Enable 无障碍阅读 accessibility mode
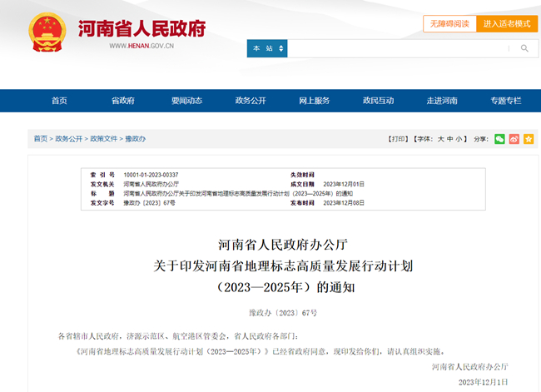The width and height of the screenshot is (541, 392). point(449,23)
